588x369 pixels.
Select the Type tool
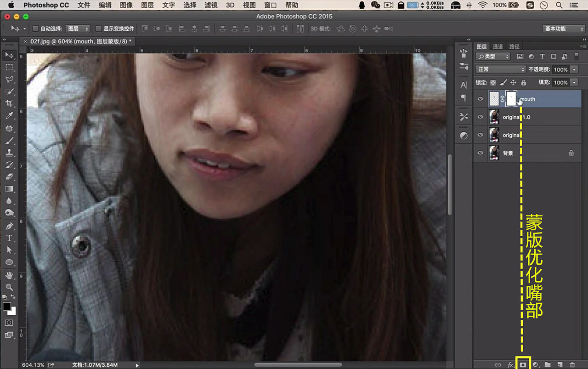[x=9, y=238]
